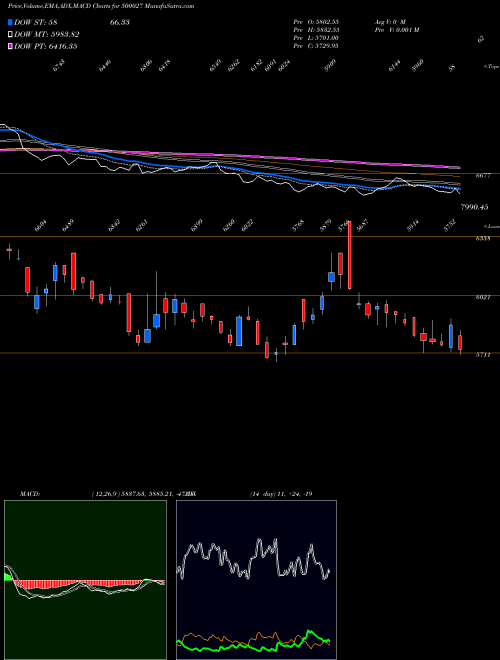Image resolution: width=500 pixels, height=660 pixels.
Task: Click the bright green ADX line peak
Action: [x=310, y=632]
